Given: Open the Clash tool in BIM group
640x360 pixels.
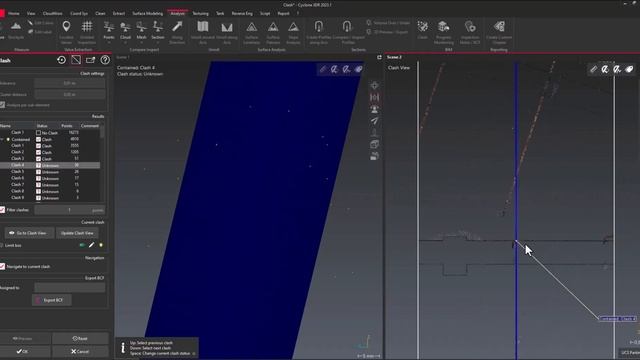Looking at the screenshot, I should (x=422, y=29).
